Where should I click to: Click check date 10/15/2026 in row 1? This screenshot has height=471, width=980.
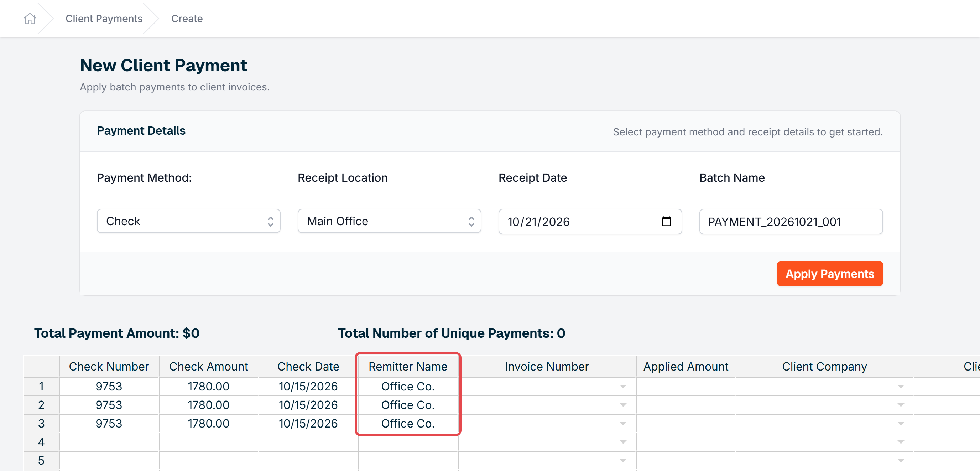click(308, 387)
